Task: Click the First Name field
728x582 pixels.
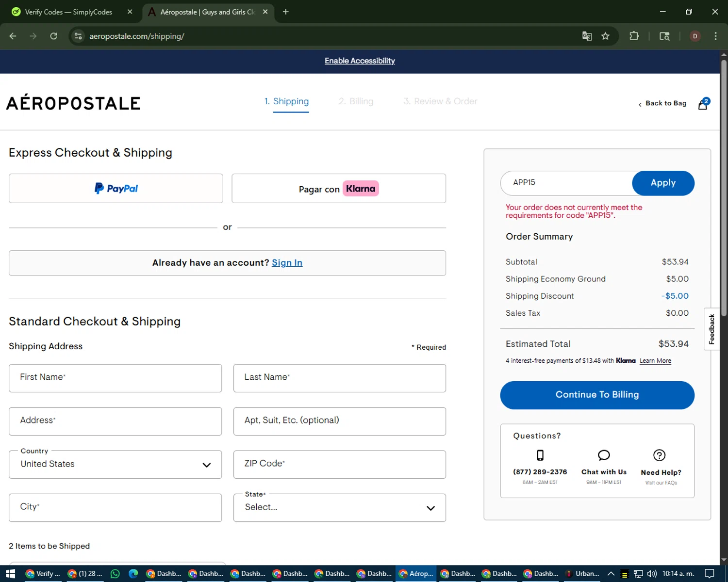Action: (x=116, y=378)
